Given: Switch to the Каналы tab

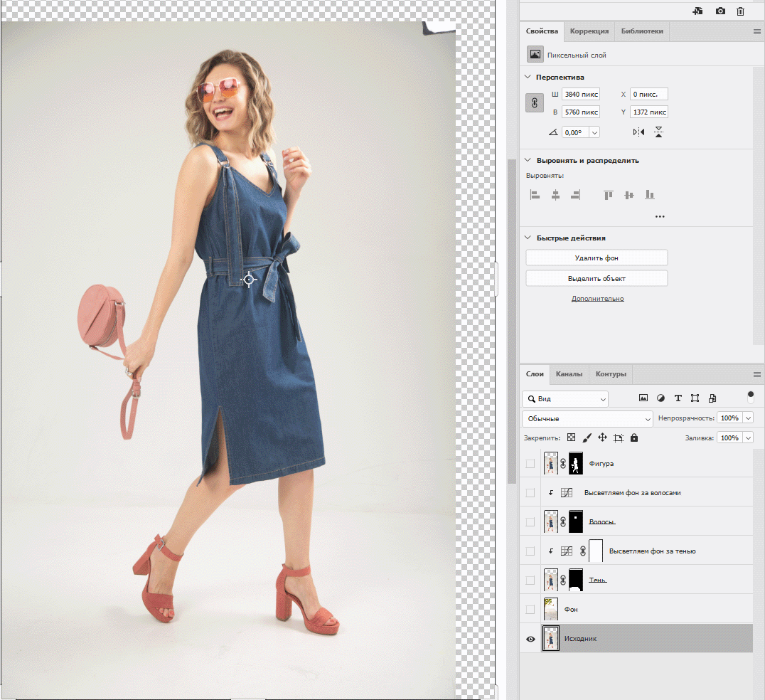Looking at the screenshot, I should coord(569,374).
